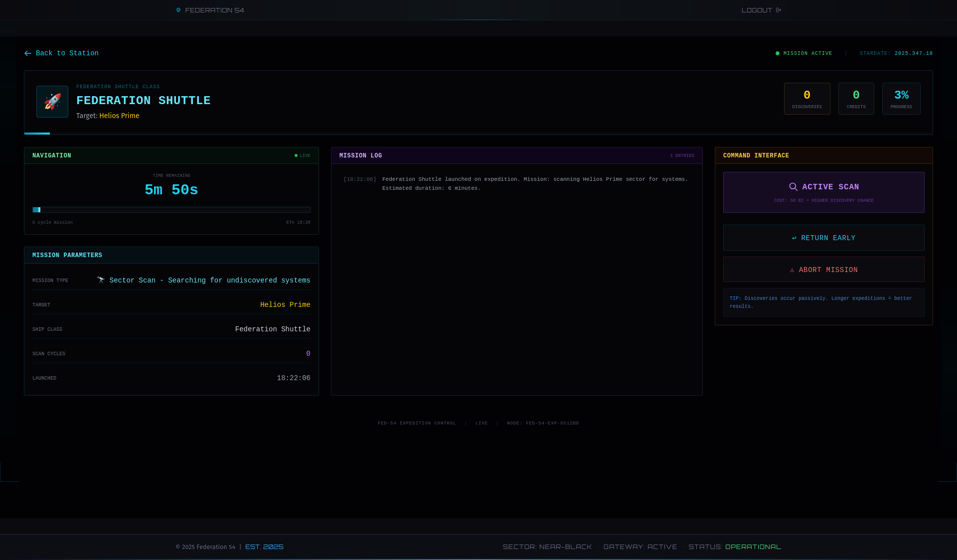Click the magnifier icon inside ACTIVE SCAN
This screenshot has height=560, width=957.
click(794, 187)
